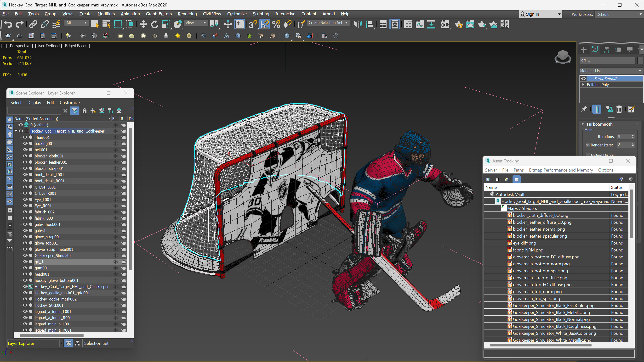Toggle the Percent Snap icon
The image size is (644, 362).
276,24
